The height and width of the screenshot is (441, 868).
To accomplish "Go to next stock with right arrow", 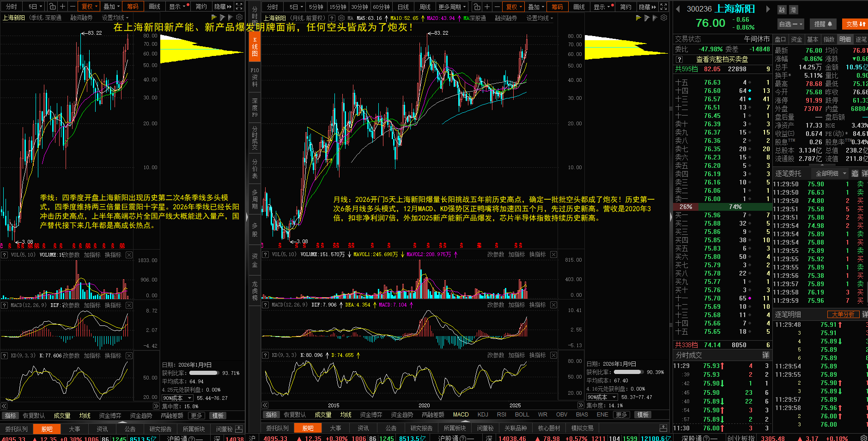I will (768, 9).
